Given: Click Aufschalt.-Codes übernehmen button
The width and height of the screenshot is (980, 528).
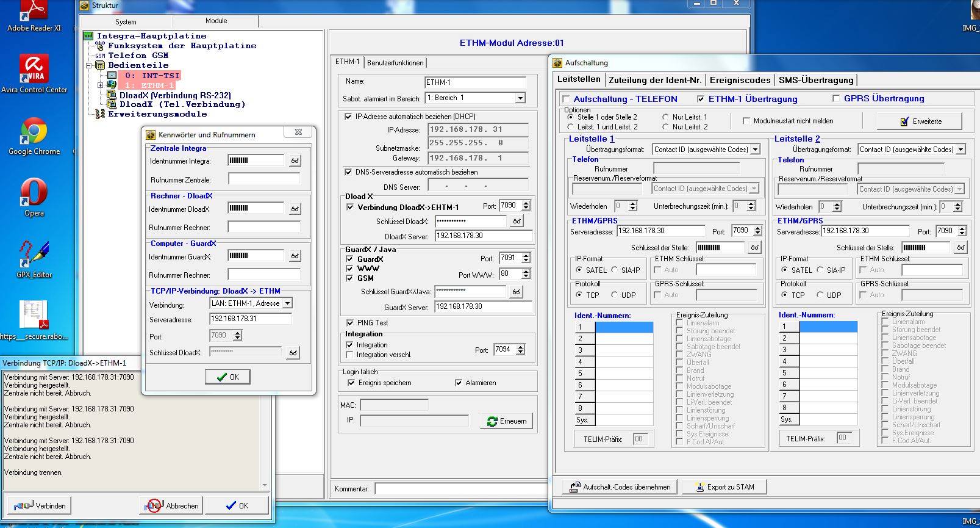Looking at the screenshot, I should tap(620, 486).
